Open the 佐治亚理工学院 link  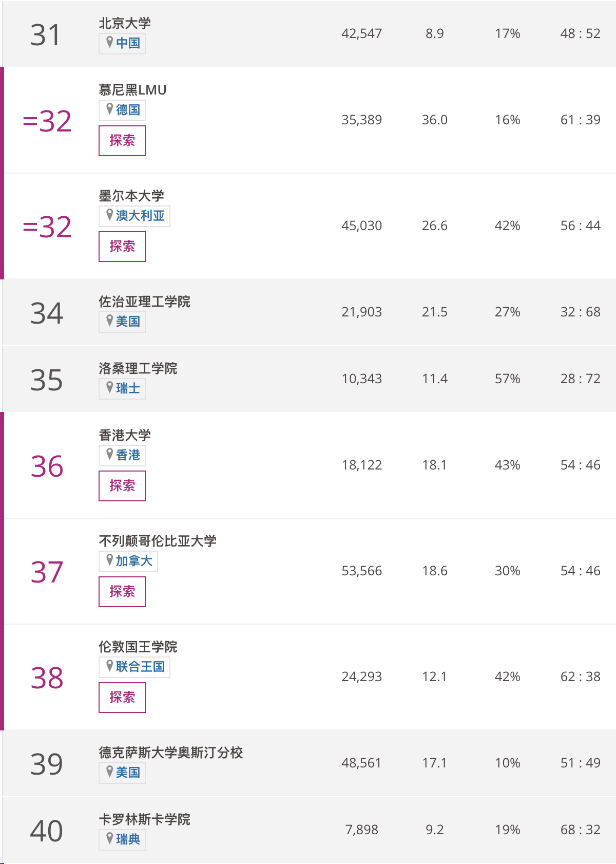(x=144, y=302)
